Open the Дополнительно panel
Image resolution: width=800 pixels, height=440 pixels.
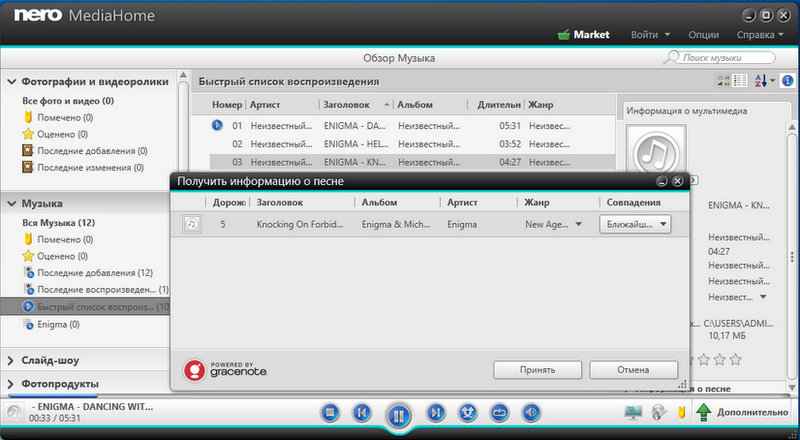click(x=753, y=412)
